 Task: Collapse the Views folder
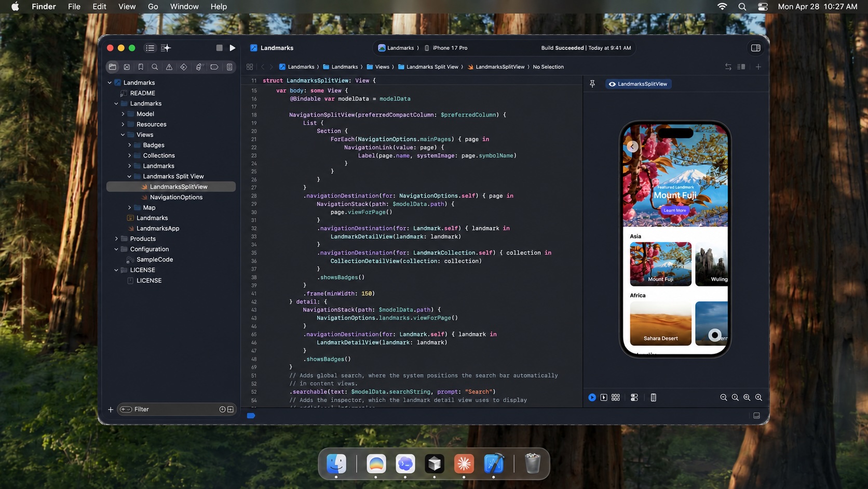click(x=123, y=135)
